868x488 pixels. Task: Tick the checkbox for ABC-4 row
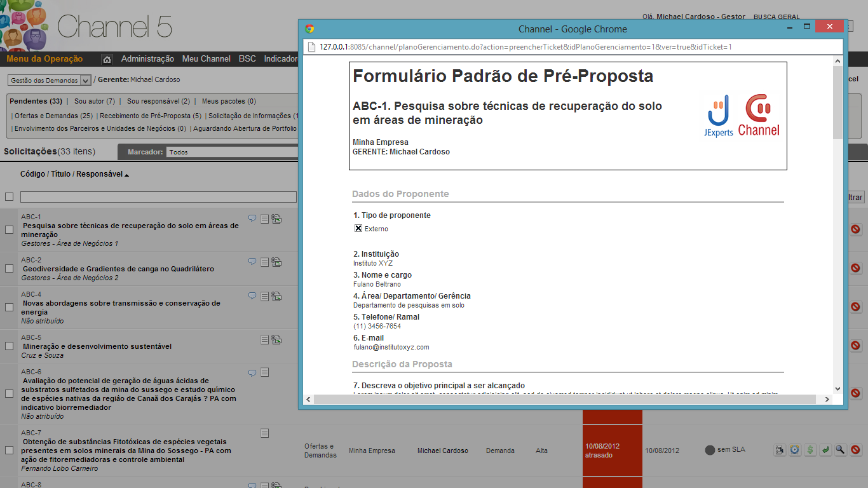(x=9, y=307)
